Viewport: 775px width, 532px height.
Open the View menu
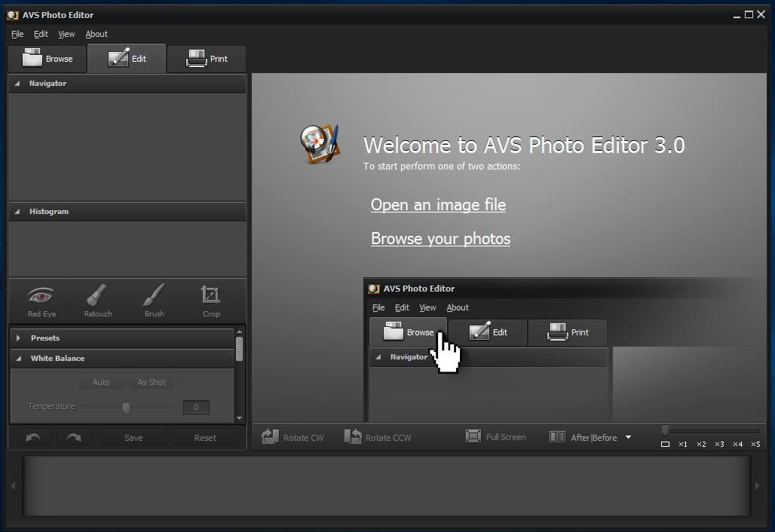pyautogui.click(x=66, y=34)
